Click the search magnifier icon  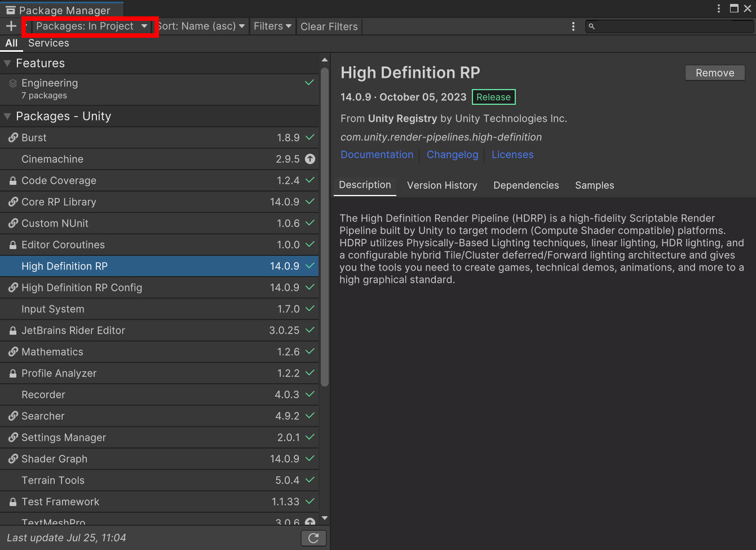[591, 26]
